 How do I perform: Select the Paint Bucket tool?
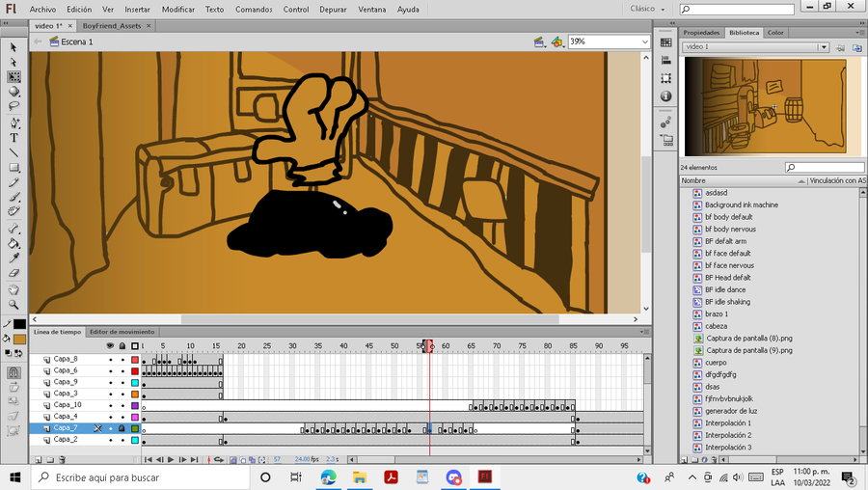(14, 244)
